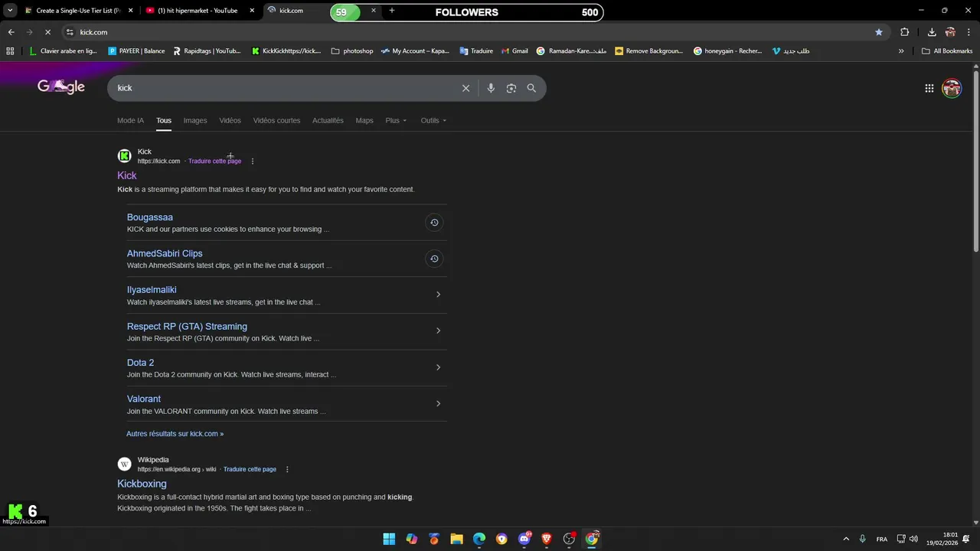Screen dimensions: 980x551
Task: Open the Chrome tab search dropdown arrow
Action: pyautogui.click(x=10, y=11)
